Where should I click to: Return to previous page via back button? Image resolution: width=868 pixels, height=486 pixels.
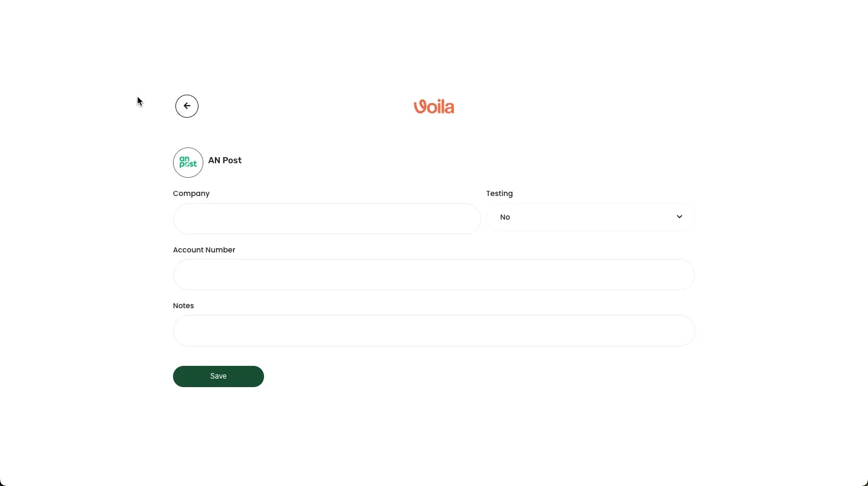187,106
